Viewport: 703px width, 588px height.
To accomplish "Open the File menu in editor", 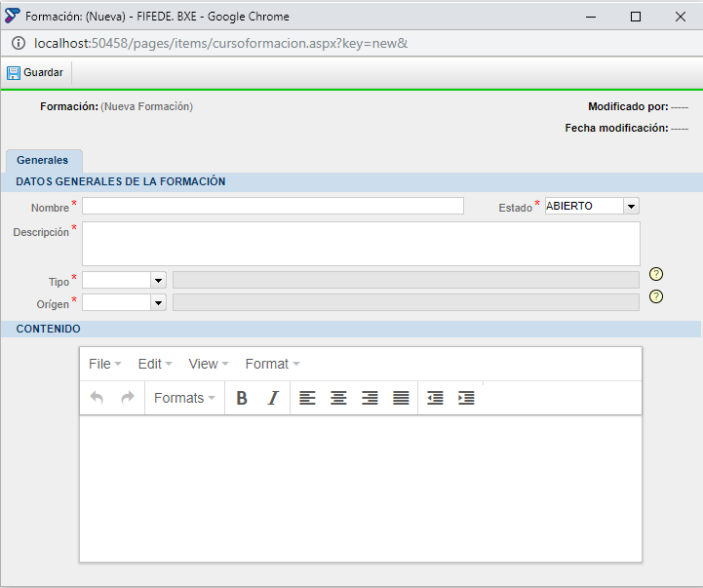I will tap(105, 364).
